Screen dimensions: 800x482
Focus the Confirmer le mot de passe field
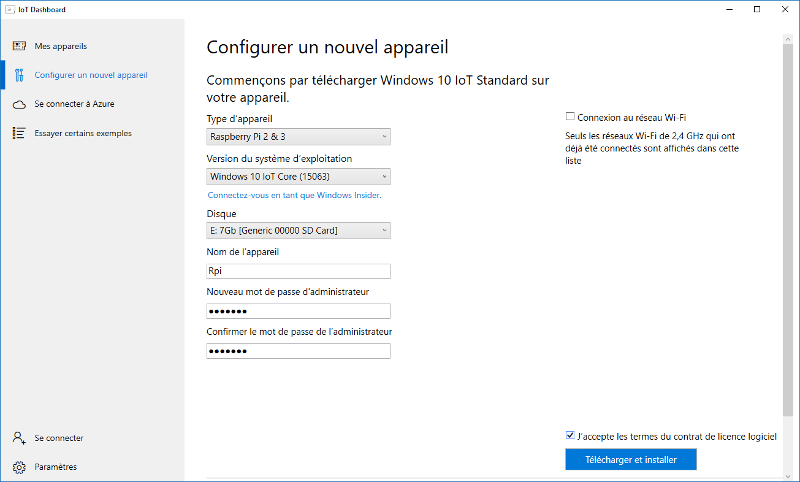coord(298,351)
